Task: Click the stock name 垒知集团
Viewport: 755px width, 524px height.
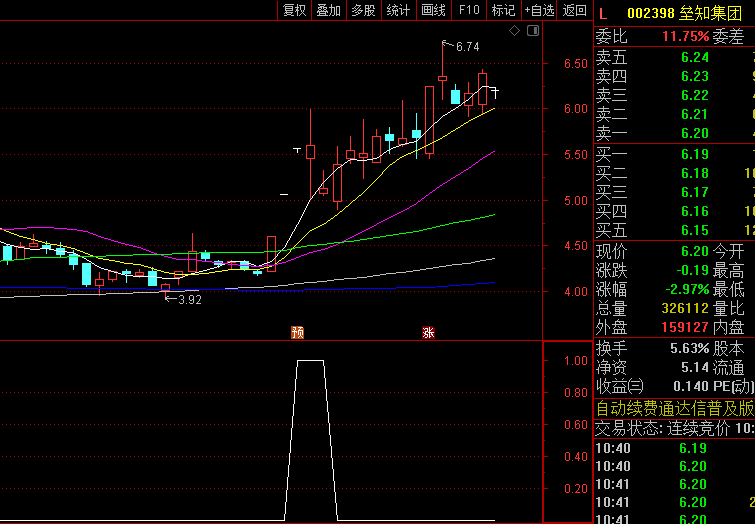Action: (711, 13)
